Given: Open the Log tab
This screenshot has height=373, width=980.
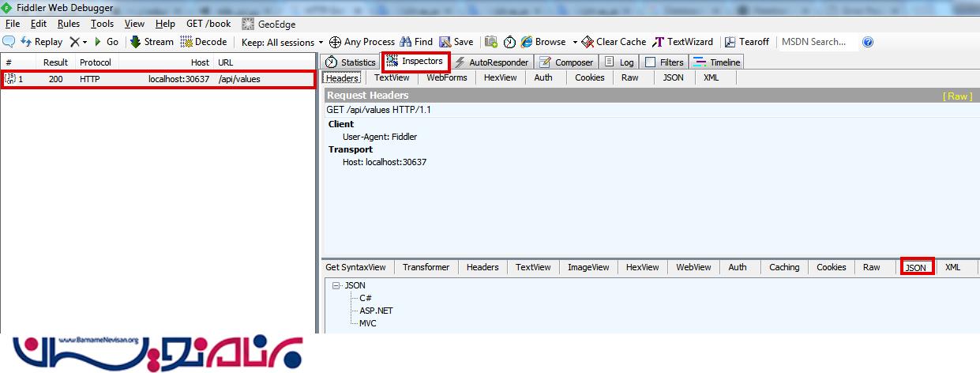Looking at the screenshot, I should tap(619, 62).
